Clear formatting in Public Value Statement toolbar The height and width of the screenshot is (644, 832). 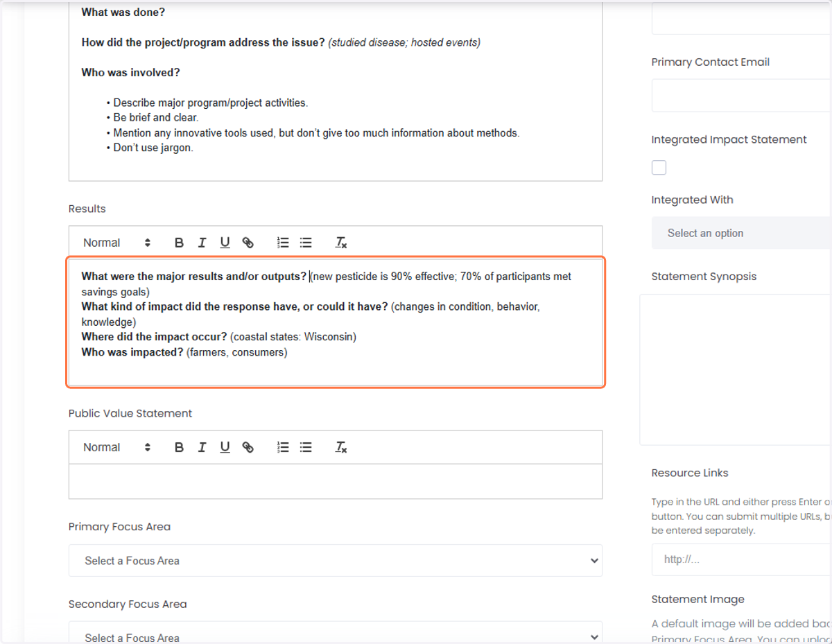click(341, 447)
